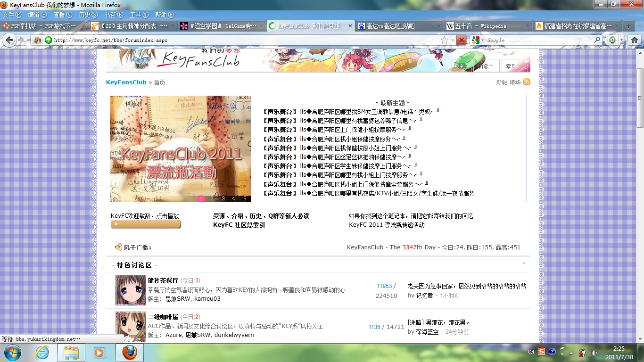Open the 键社茶餐厅 forum

click(163, 280)
